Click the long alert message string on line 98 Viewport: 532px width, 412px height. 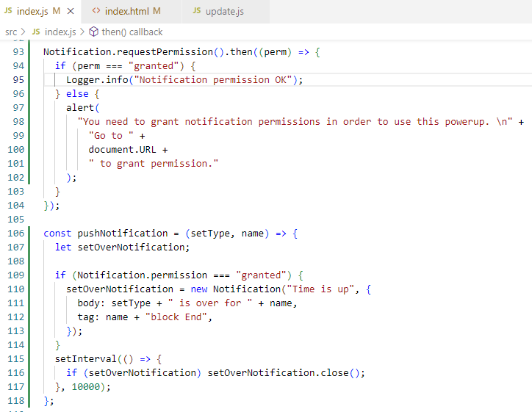pyautogui.click(x=295, y=122)
